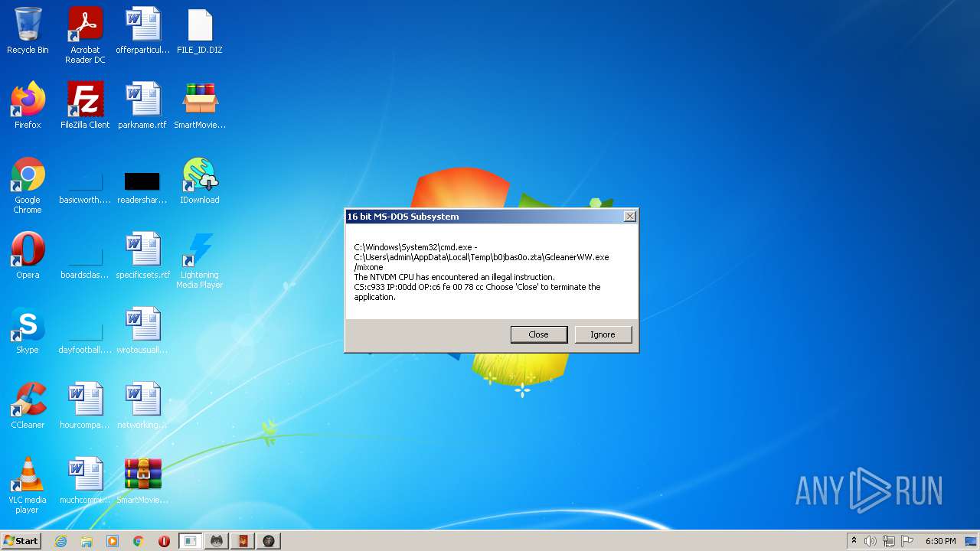
Task: Select the dayfootball... file icon
Action: click(x=85, y=335)
